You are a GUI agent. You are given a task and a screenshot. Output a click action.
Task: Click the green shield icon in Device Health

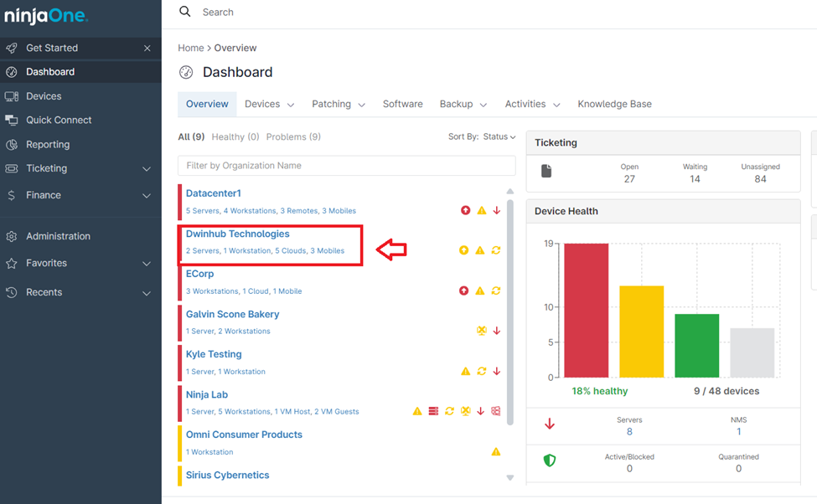point(550,460)
